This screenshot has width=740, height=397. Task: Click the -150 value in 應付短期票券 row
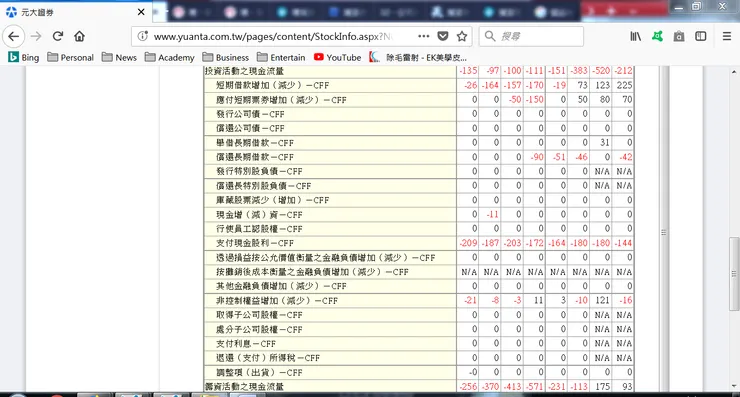[x=535, y=100]
